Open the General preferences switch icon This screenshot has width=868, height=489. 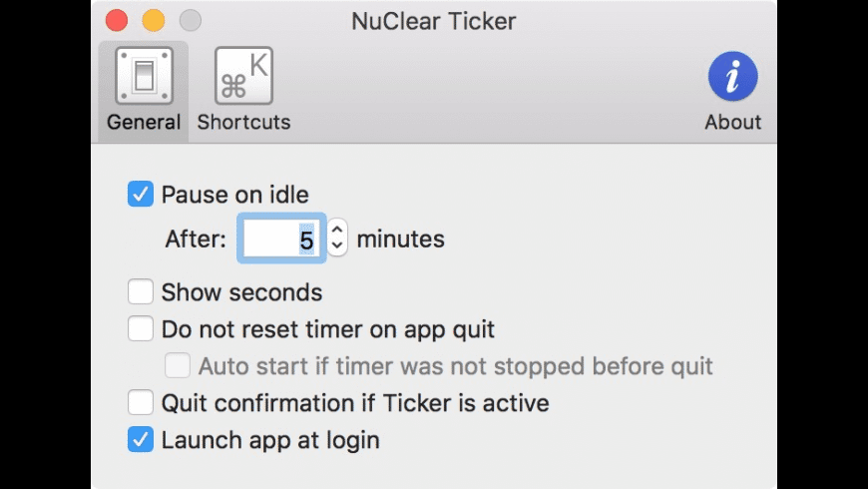pos(144,76)
